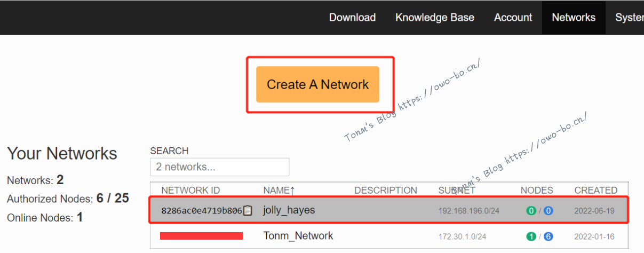
Task: Open the Knowledge Base page
Action: pyautogui.click(x=434, y=18)
